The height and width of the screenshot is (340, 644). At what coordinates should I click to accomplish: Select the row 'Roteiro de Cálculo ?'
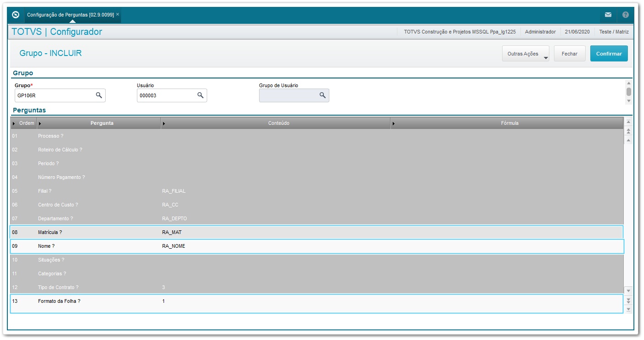click(317, 150)
